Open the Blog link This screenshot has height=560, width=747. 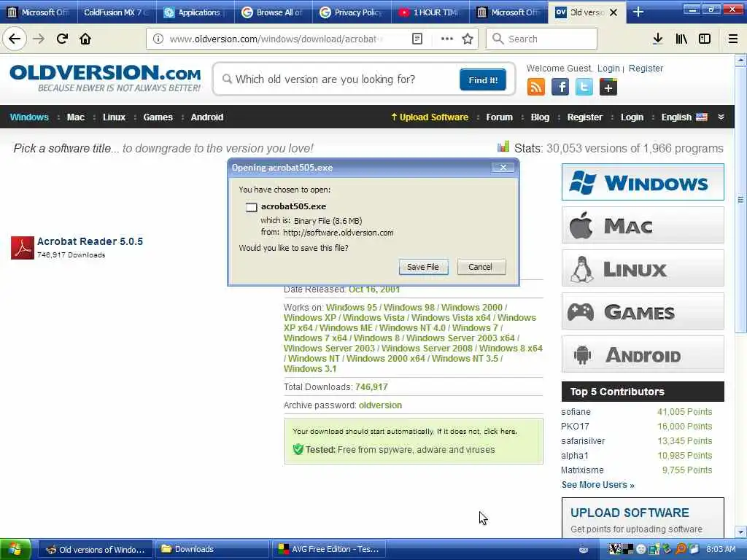click(540, 117)
